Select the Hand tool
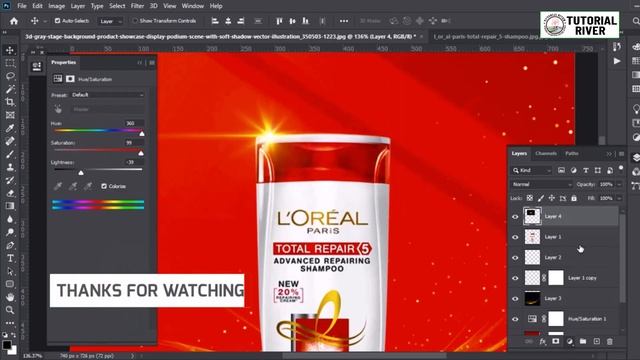Screen dimensions: 640x360 pos(10,297)
